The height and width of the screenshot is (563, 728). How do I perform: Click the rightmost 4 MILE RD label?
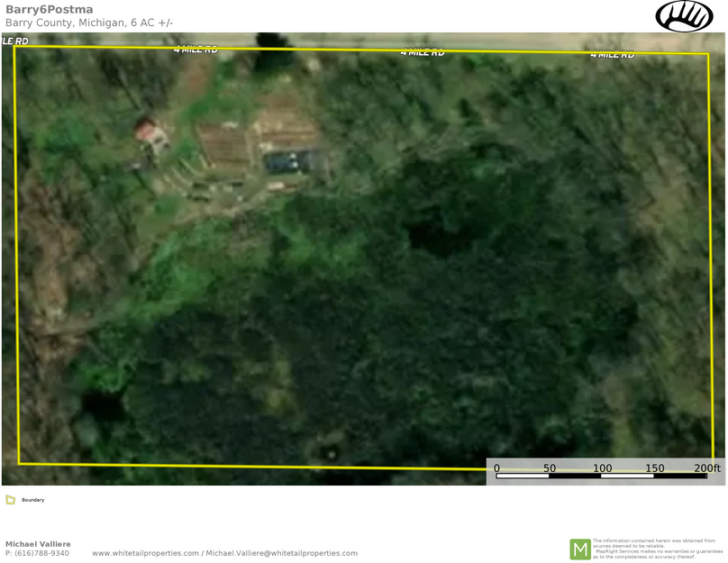point(612,54)
